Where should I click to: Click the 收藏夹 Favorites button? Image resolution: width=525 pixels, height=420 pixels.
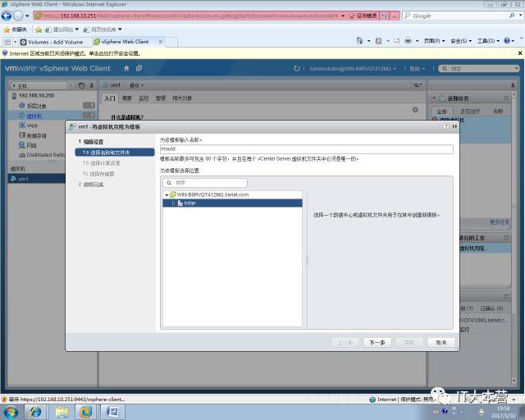(x=16, y=30)
